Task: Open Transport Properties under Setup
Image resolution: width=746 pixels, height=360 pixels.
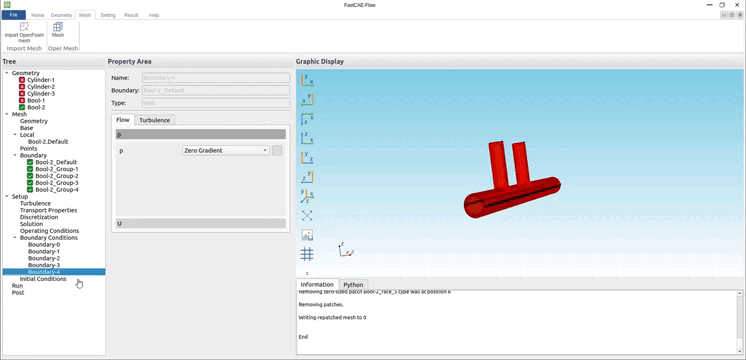Action: 48,210
